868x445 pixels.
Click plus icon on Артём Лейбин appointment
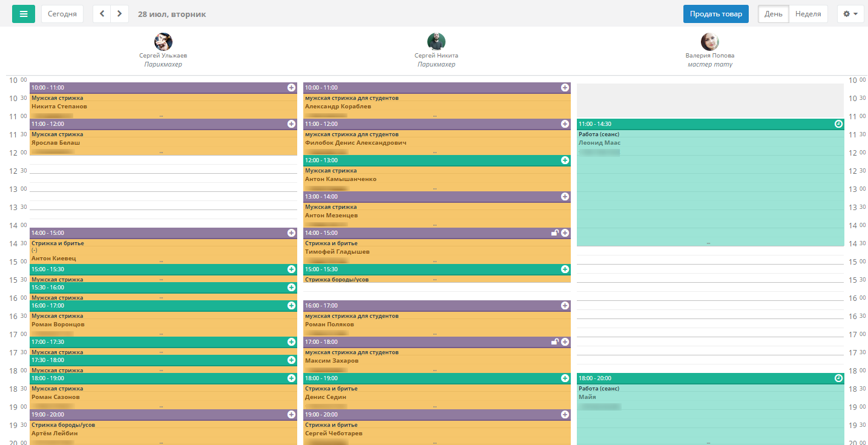click(291, 415)
